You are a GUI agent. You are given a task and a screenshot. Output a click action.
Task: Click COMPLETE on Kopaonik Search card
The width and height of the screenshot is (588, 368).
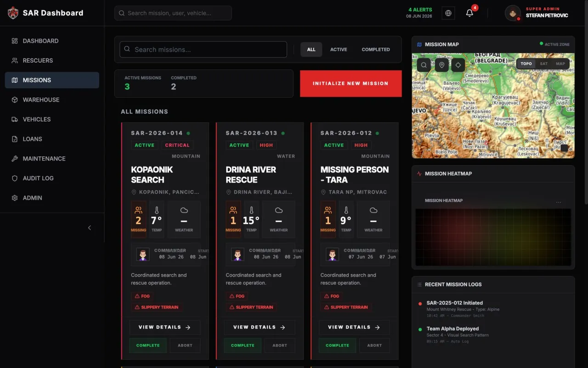pyautogui.click(x=148, y=345)
